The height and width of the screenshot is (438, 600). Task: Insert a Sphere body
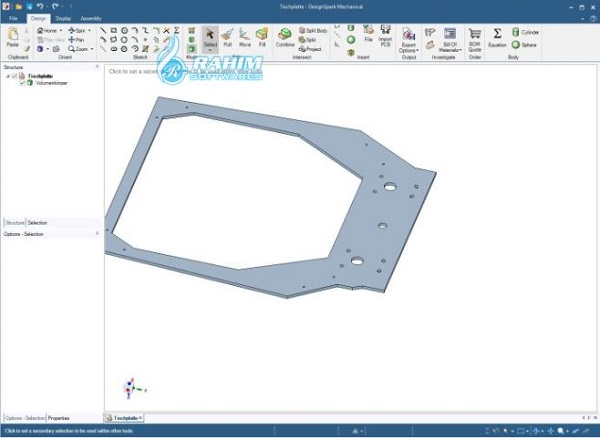click(x=524, y=45)
